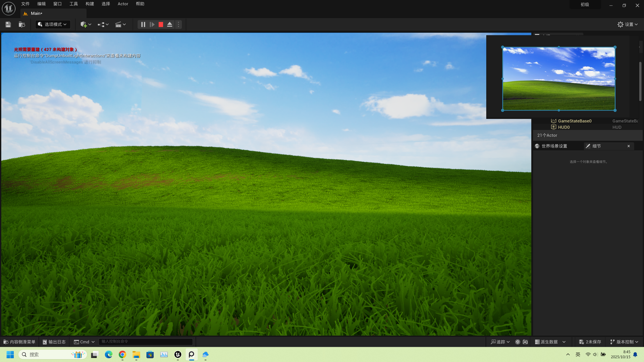The height and width of the screenshot is (362, 644).
Task: Click the console command input field
Action: (146, 342)
